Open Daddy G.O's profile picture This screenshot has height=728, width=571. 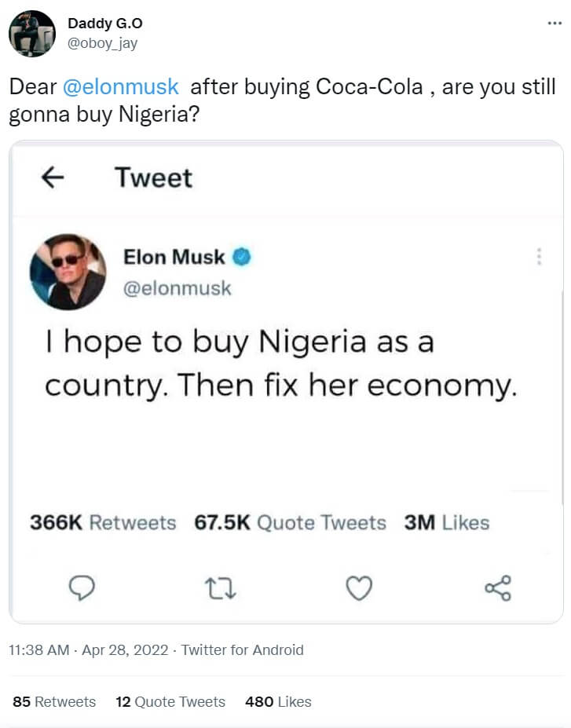[31, 34]
